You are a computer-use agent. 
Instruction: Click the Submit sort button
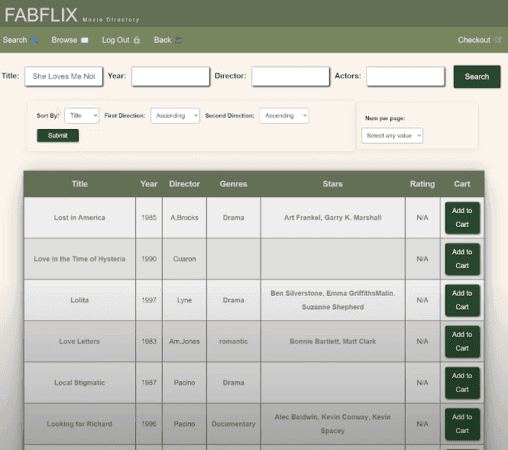[58, 135]
